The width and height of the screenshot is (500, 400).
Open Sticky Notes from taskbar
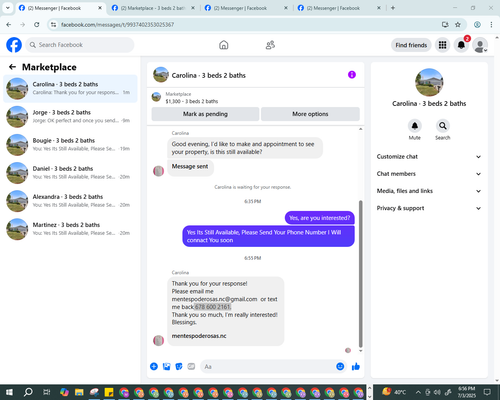(109, 392)
